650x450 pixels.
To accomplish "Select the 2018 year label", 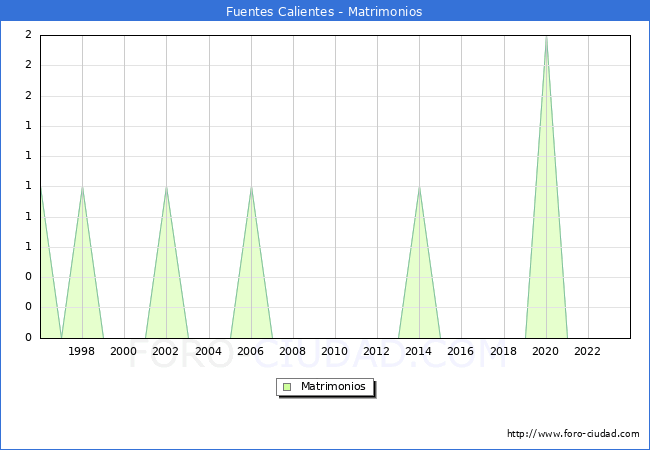I will tap(503, 351).
